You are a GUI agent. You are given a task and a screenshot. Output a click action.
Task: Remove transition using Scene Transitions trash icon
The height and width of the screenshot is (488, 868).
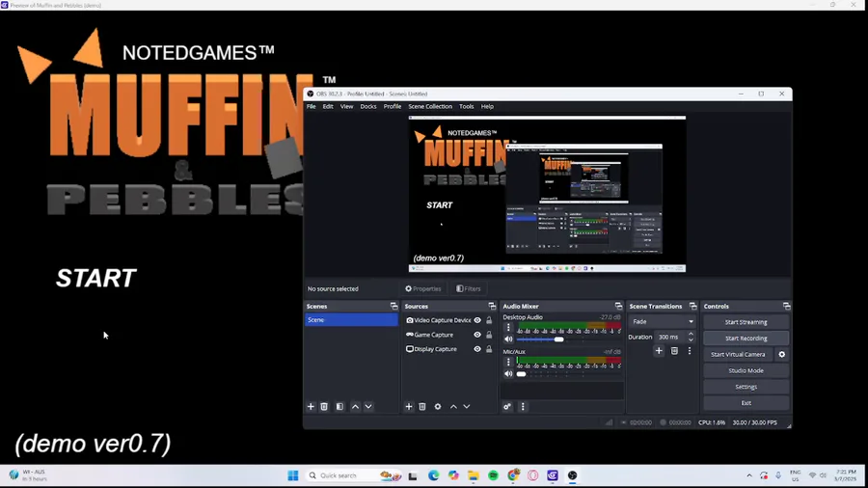point(674,351)
